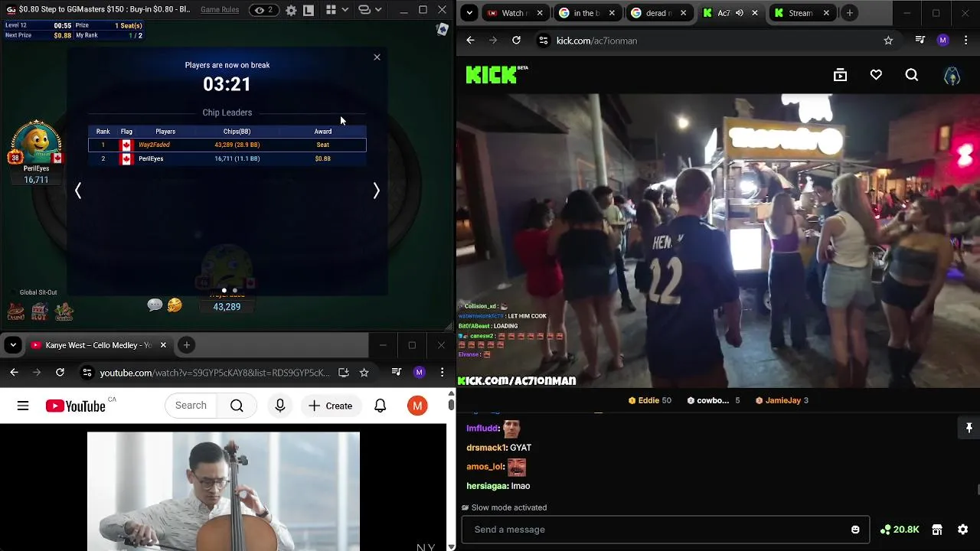Open the YouTube hamburger guide menu

pos(23,406)
